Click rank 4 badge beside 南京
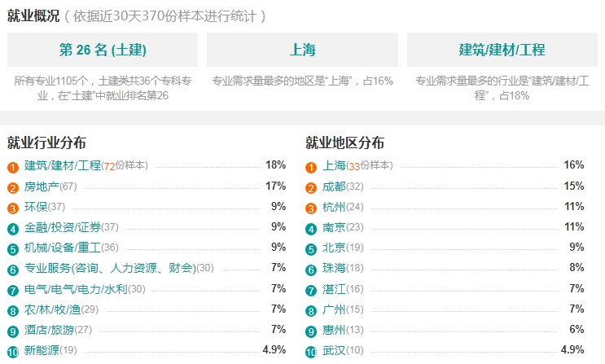Viewport: 605px width, 364px height. (x=311, y=229)
